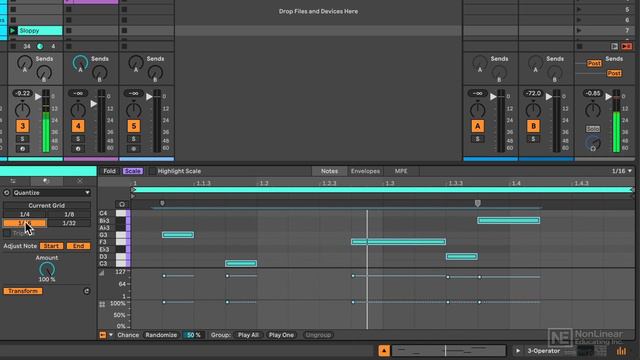The height and width of the screenshot is (360, 640).
Task: Toggle return track A activator
Action: pos(478,126)
